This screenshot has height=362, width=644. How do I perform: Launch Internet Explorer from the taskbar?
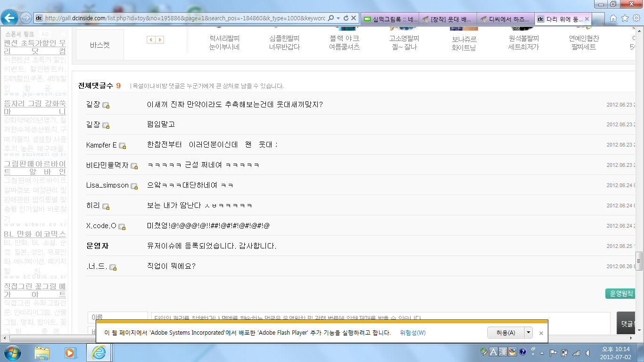[99, 352]
